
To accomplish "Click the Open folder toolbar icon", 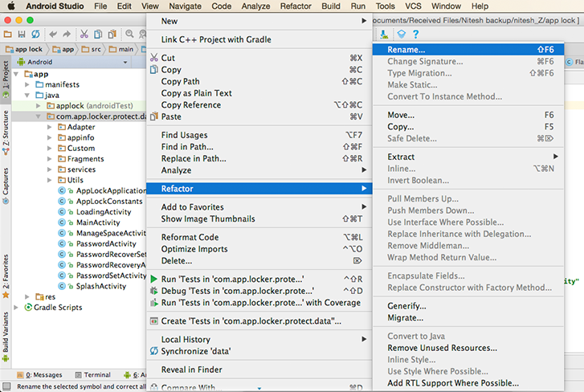I will pyautogui.click(x=7, y=35).
